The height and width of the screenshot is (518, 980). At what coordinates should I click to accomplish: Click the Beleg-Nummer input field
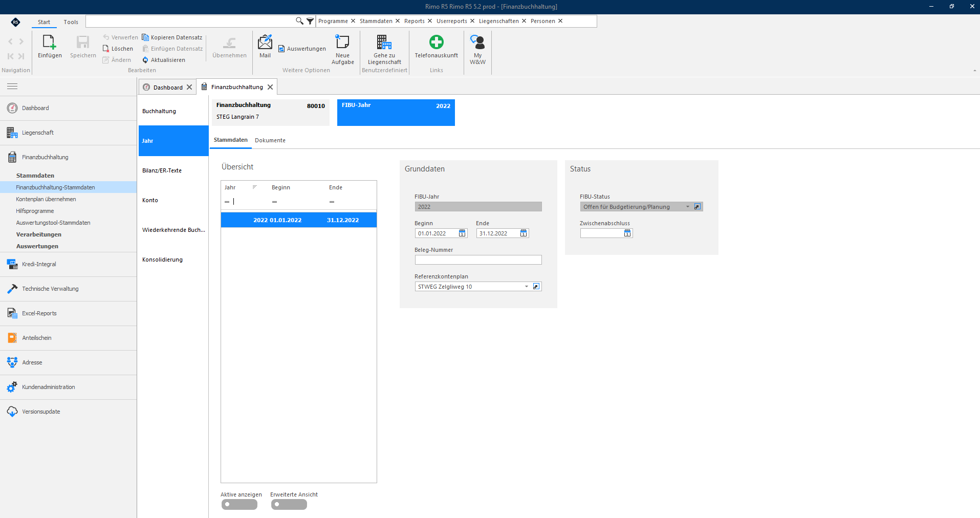pyautogui.click(x=478, y=260)
